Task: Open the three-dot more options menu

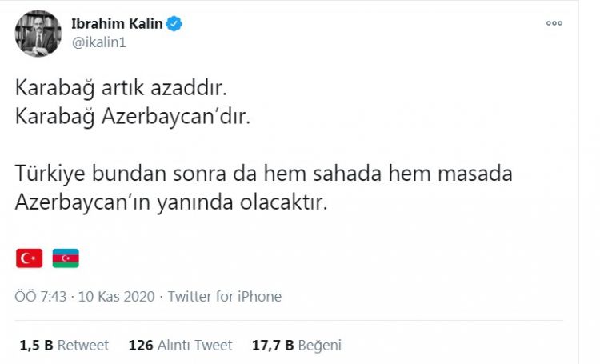Action: click(x=554, y=23)
